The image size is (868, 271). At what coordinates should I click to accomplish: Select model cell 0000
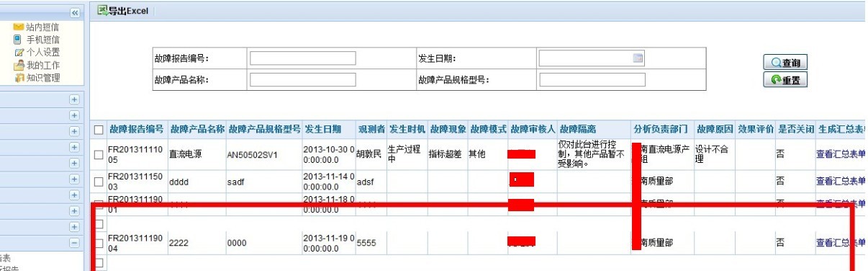(x=237, y=244)
